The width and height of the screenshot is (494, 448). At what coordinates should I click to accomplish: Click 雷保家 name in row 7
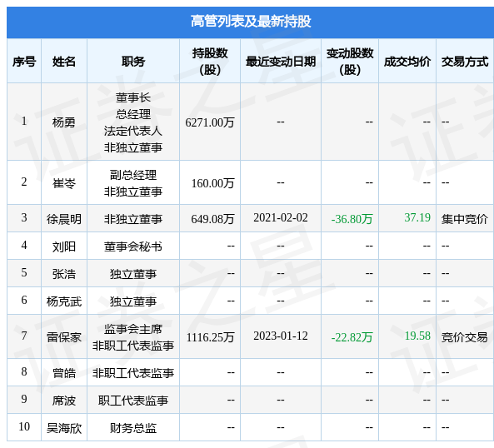tap(64, 337)
